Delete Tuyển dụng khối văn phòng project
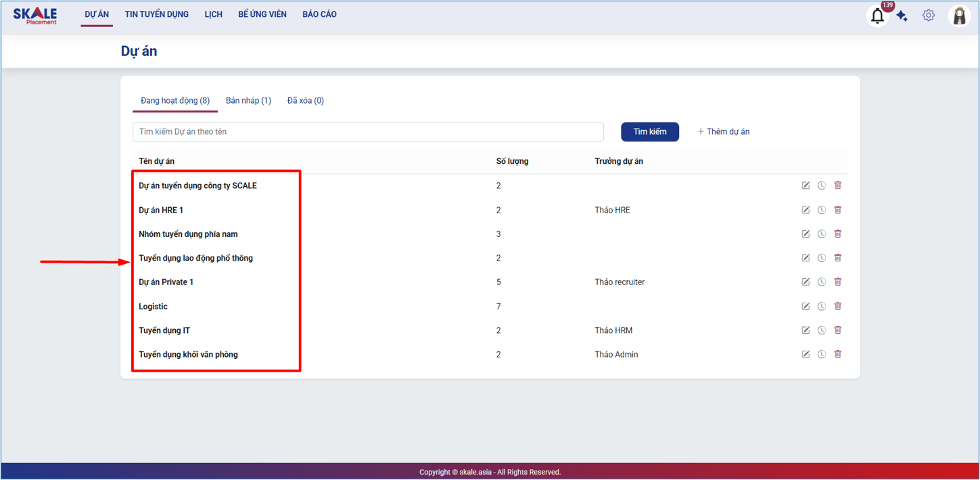This screenshot has width=980, height=480. pos(838,354)
